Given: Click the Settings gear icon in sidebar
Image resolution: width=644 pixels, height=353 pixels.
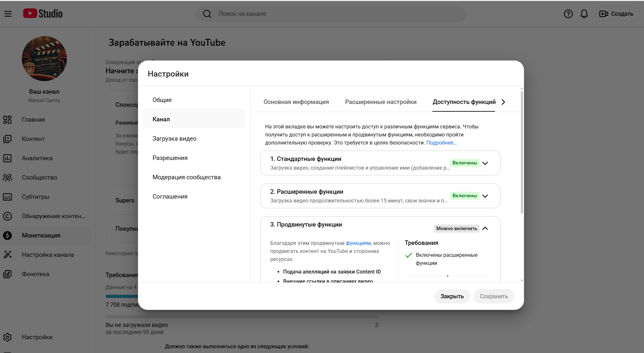Looking at the screenshot, I should coord(7,337).
